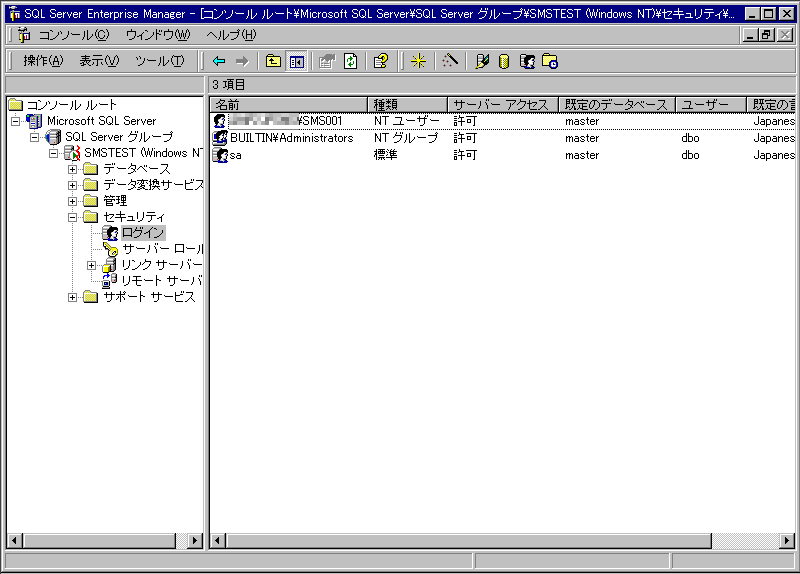Image resolution: width=800 pixels, height=574 pixels.
Task: Click the sa login user icon
Action: [x=220, y=155]
